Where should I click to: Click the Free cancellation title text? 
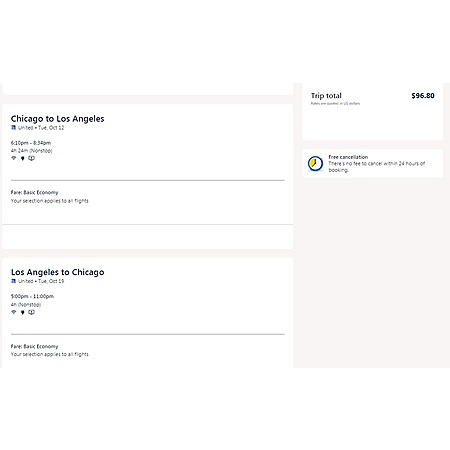[x=348, y=157]
